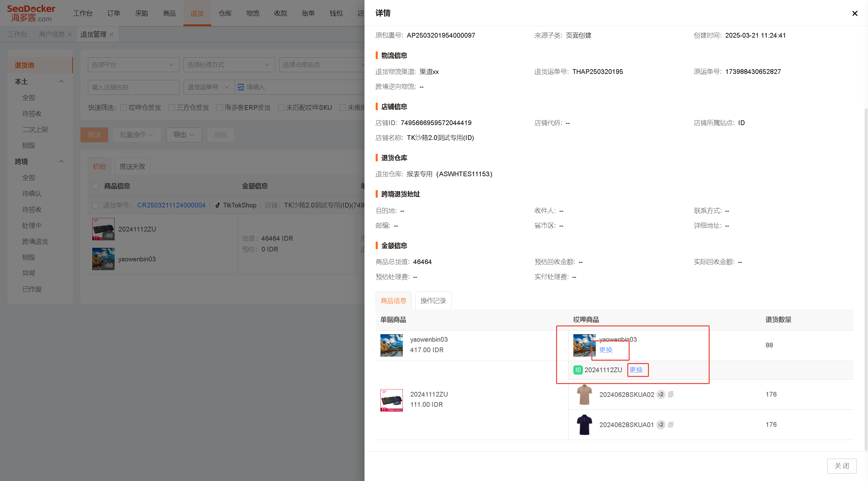Check the box for return order CR2503211124000004
868x481 pixels.
[x=96, y=205]
